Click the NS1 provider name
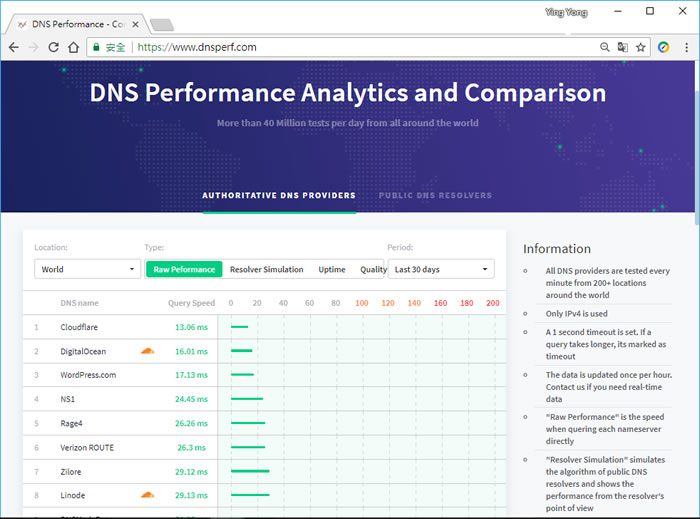 67,399
